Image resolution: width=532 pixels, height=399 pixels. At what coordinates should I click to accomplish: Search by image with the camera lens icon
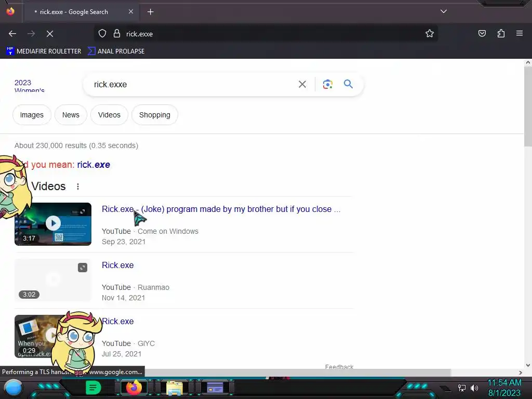pos(327,84)
